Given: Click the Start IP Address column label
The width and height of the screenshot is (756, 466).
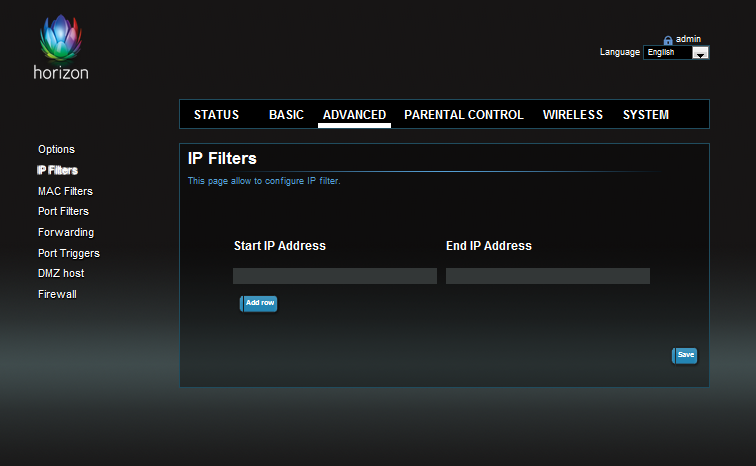Looking at the screenshot, I should tap(280, 246).
